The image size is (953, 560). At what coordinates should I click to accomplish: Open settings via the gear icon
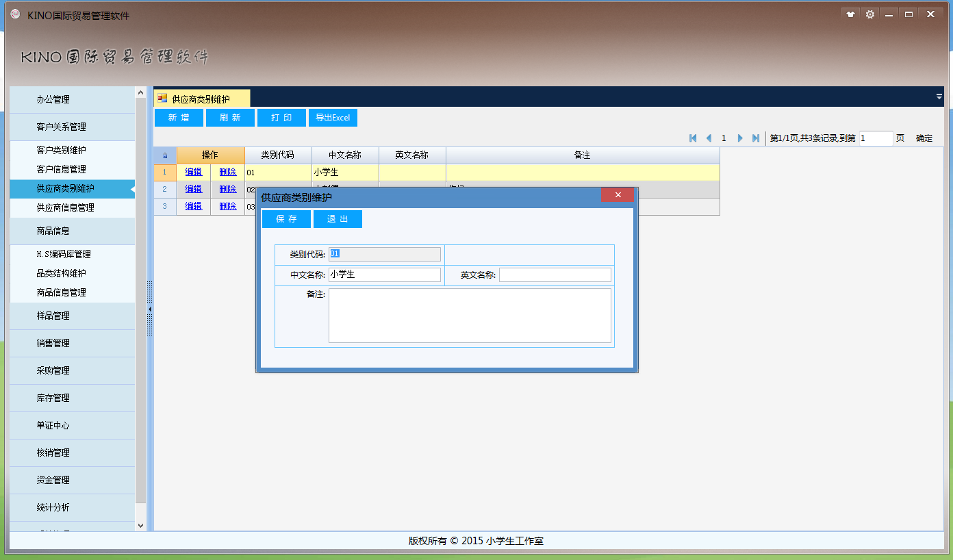[x=870, y=14]
